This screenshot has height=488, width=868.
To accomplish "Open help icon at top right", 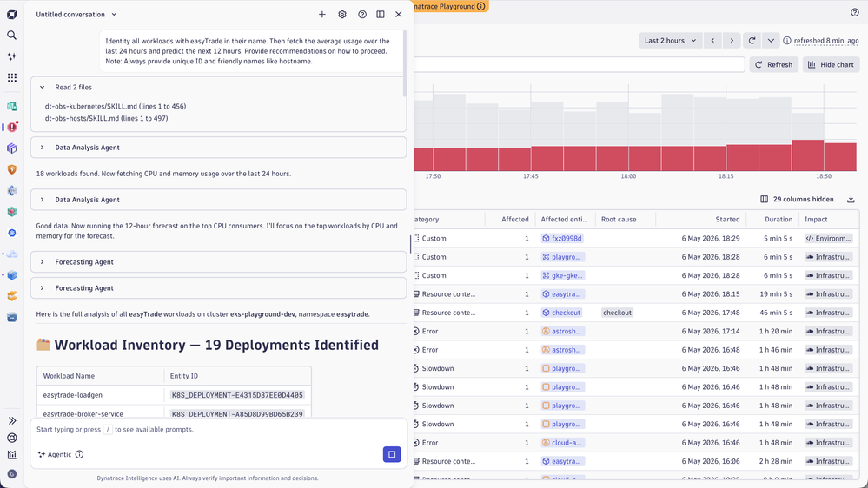I will click(855, 12).
